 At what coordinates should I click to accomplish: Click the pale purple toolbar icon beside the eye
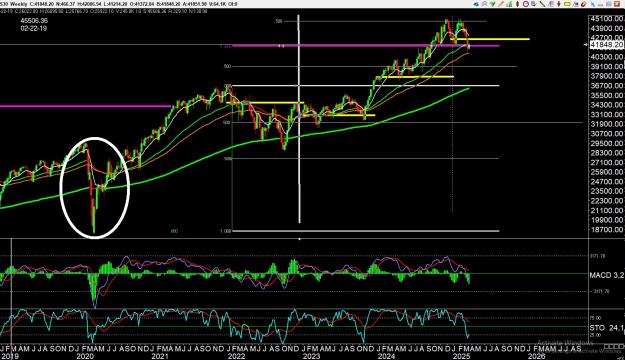[x=485, y=4]
